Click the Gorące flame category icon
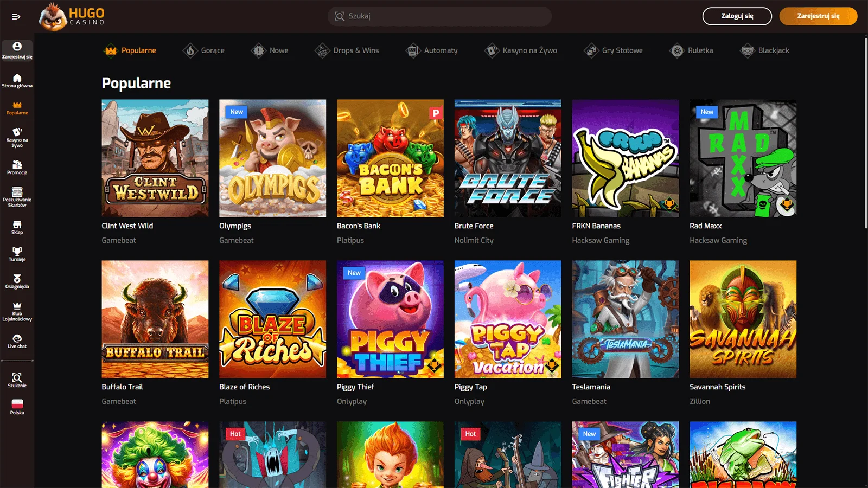868x488 pixels. [190, 50]
